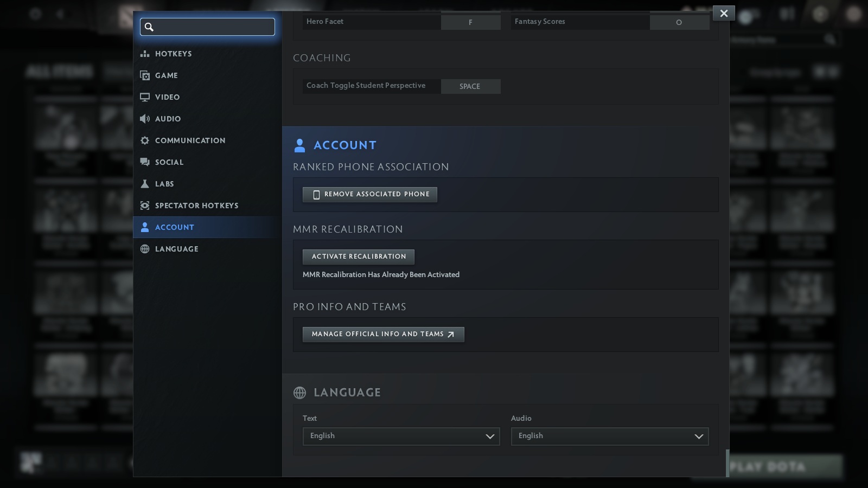
Task: Click the Social chat bubbles icon
Action: pyautogui.click(x=145, y=162)
